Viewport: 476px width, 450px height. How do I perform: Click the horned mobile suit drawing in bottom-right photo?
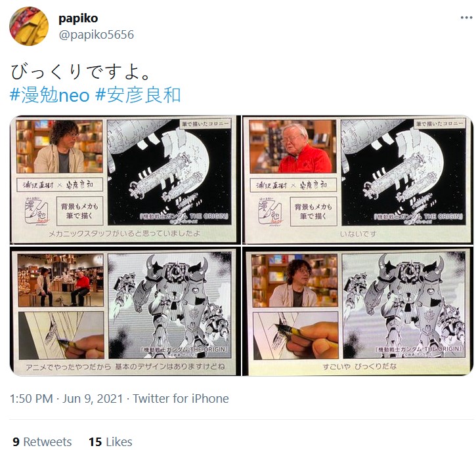pos(404,305)
